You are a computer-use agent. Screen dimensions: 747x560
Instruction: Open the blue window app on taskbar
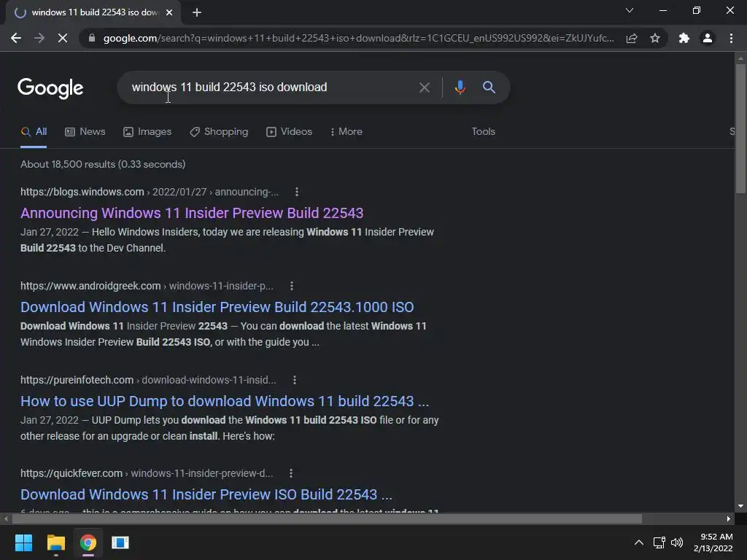coord(120,542)
